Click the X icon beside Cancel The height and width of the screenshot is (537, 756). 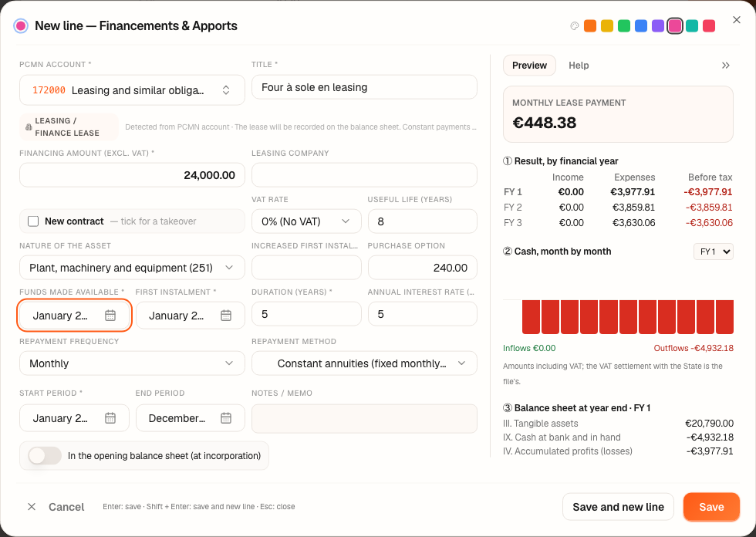32,507
